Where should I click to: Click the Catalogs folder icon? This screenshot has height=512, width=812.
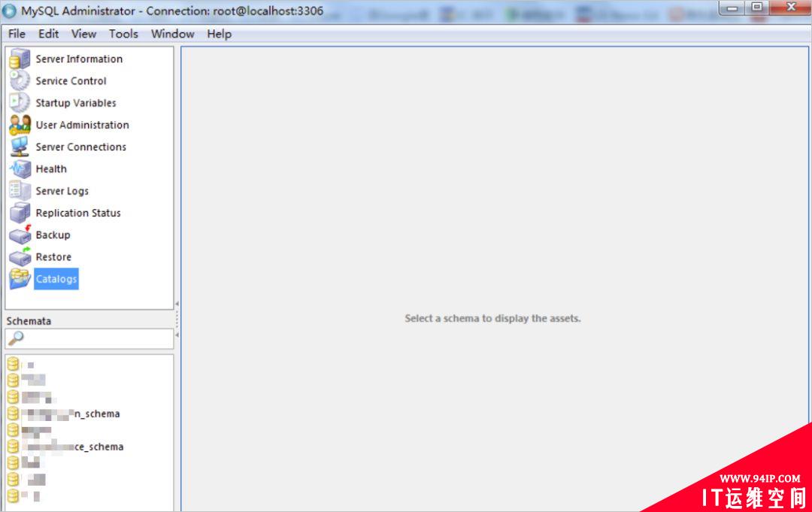click(x=20, y=278)
